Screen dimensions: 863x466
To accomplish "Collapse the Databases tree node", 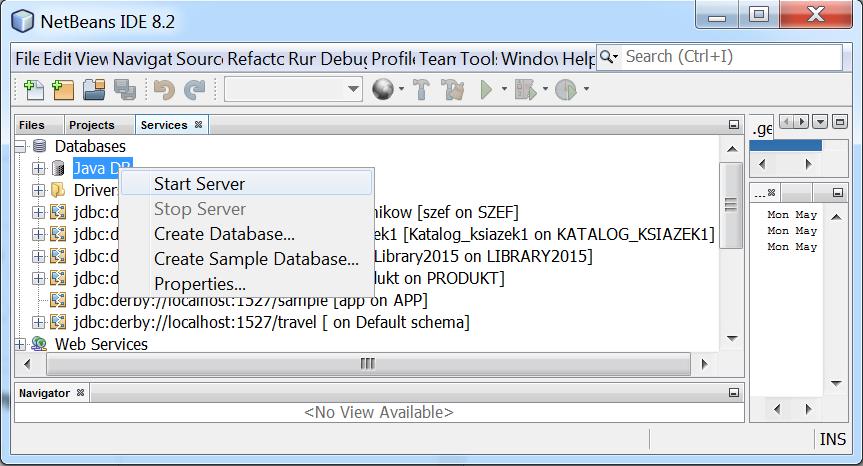I will click(x=20, y=146).
